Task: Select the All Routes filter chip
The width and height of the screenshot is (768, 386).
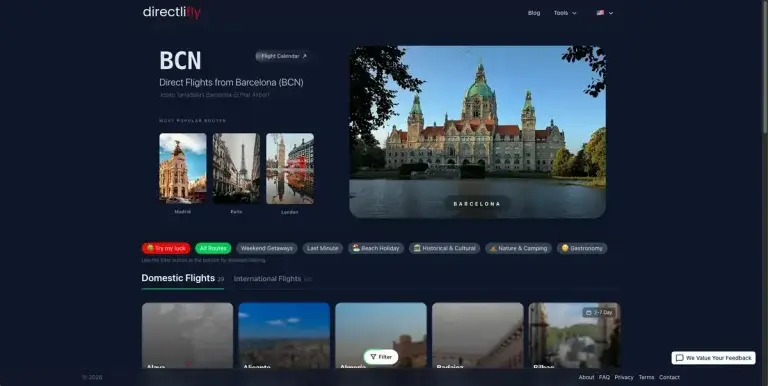Action: [x=213, y=248]
